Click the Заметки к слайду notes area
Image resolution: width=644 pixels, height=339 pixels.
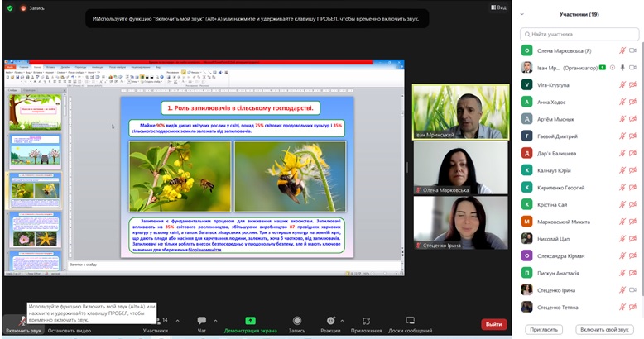[x=234, y=265]
